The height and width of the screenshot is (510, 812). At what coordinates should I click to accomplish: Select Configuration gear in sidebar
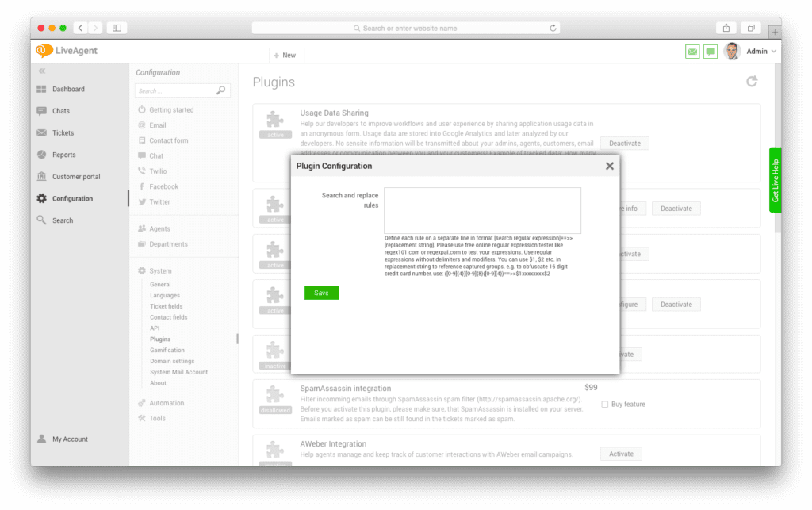(41, 198)
